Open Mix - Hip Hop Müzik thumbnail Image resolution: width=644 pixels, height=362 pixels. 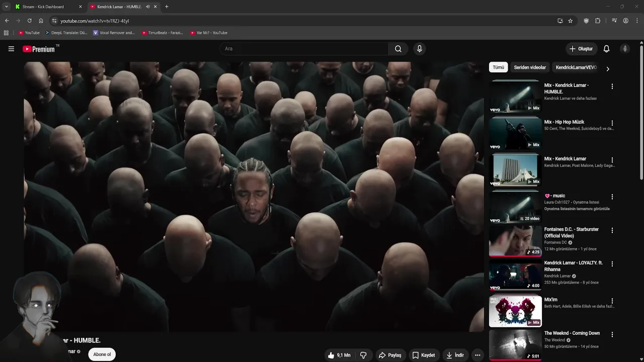pyautogui.click(x=515, y=133)
